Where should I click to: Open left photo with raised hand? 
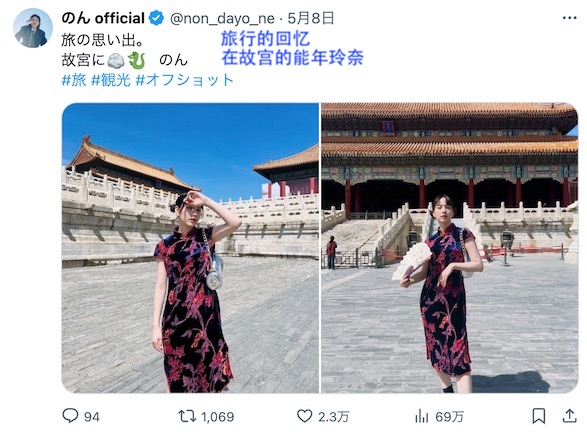coord(190,248)
